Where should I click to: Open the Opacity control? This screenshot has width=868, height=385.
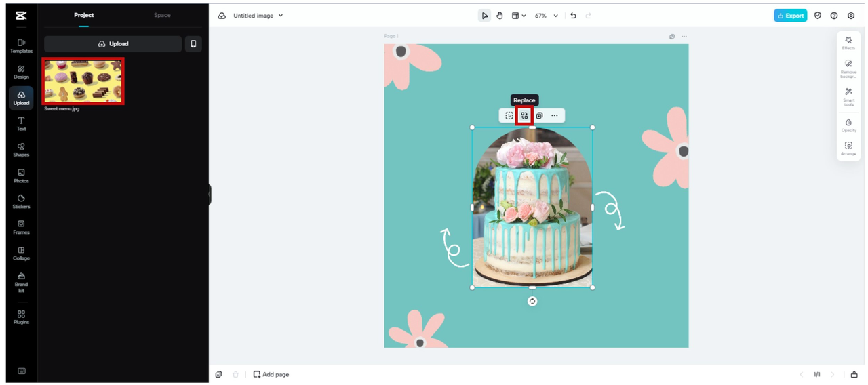[848, 125]
